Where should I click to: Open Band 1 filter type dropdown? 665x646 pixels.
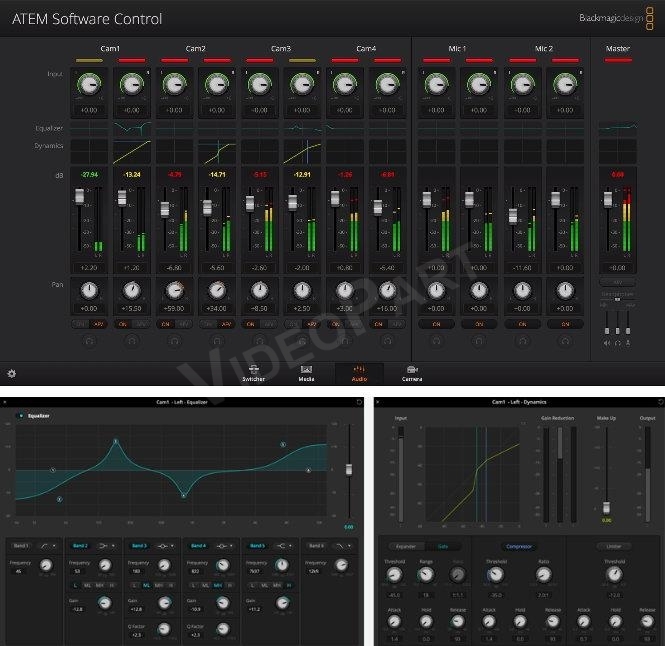tap(48, 546)
